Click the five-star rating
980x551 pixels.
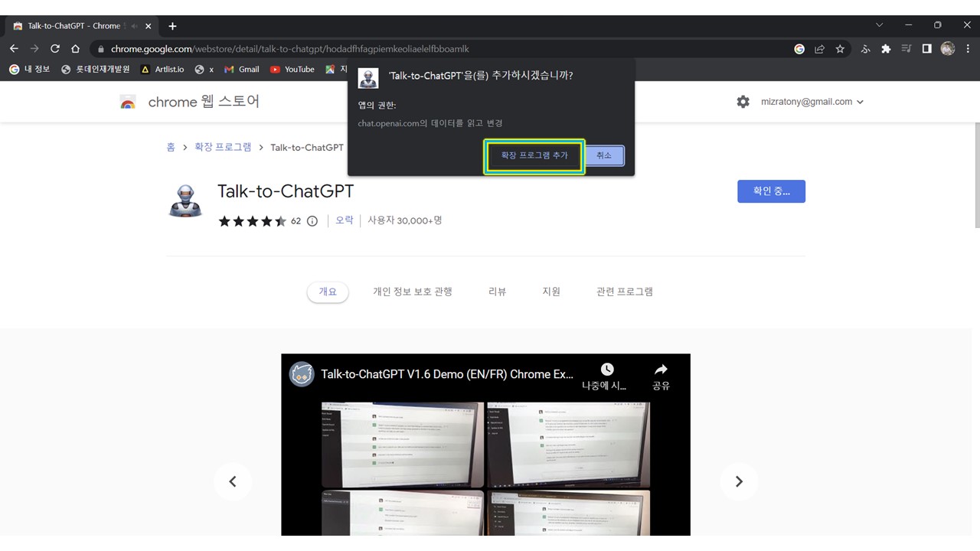click(252, 221)
